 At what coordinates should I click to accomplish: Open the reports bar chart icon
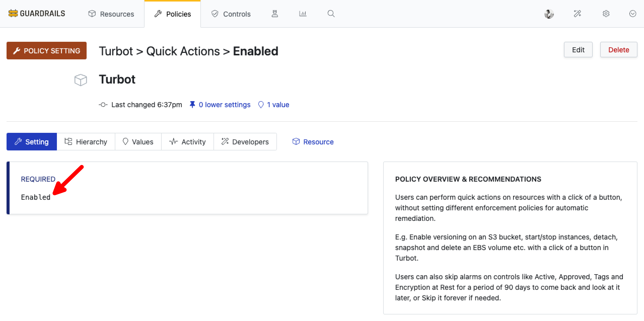pyautogui.click(x=303, y=14)
